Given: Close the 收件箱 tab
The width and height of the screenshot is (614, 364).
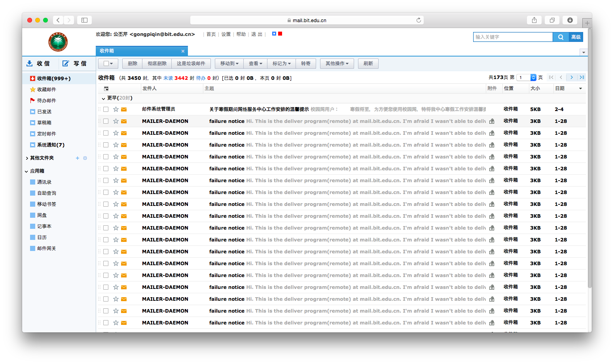Looking at the screenshot, I should (183, 51).
